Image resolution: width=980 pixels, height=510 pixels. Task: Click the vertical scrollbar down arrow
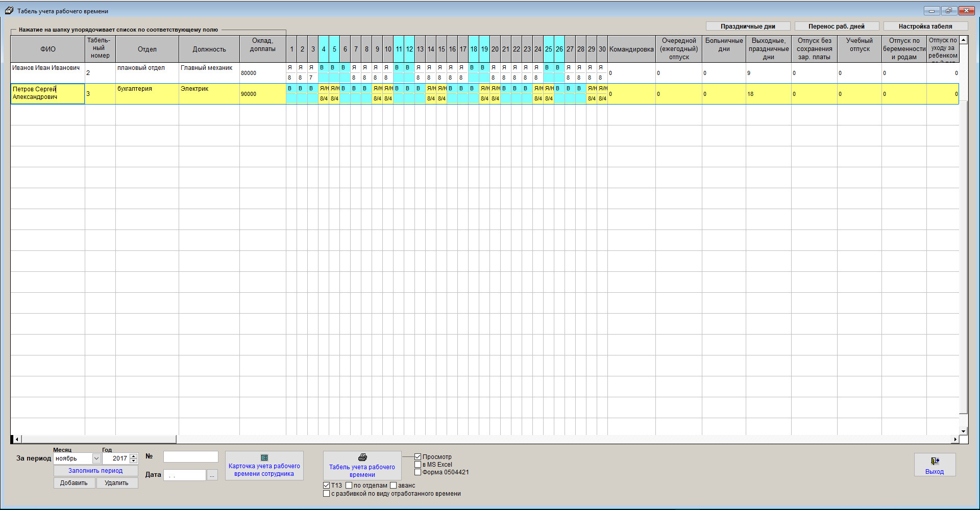(964, 431)
